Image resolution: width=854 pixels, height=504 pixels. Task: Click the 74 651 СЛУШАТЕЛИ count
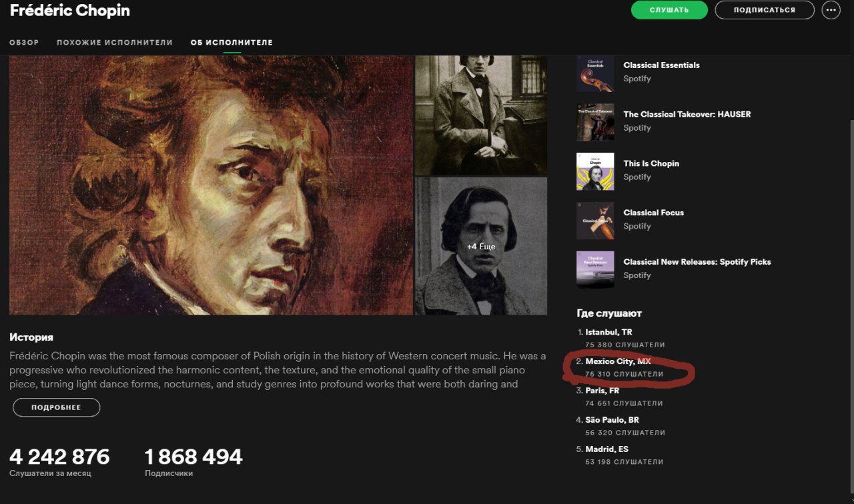[x=624, y=403]
